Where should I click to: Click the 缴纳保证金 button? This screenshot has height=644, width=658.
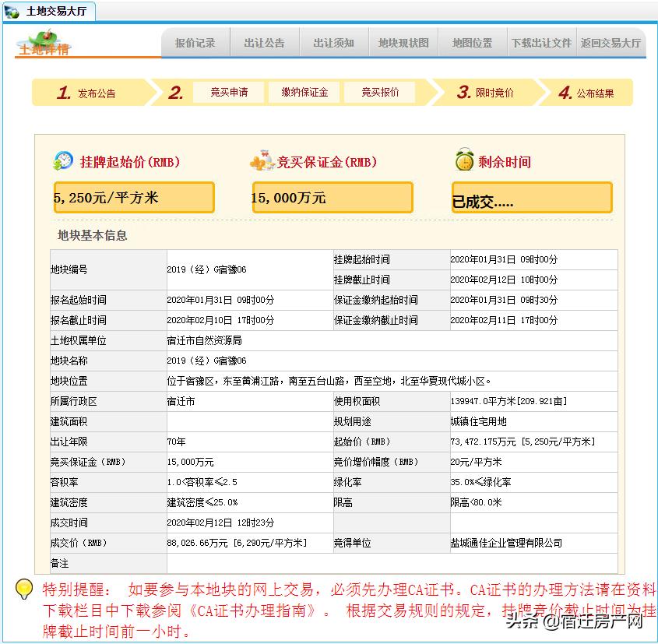304,91
